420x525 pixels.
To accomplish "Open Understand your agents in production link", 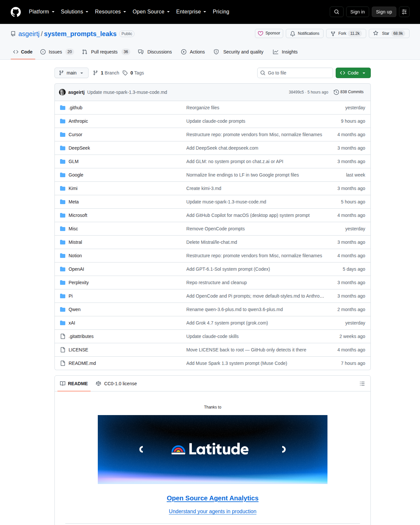I will point(213,511).
